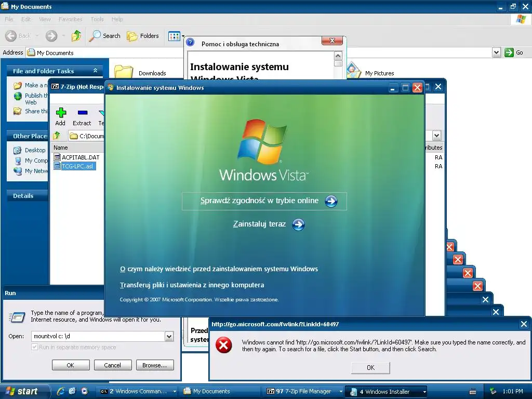
Task: Click the Extract button in 7-Zip
Action: [82, 117]
